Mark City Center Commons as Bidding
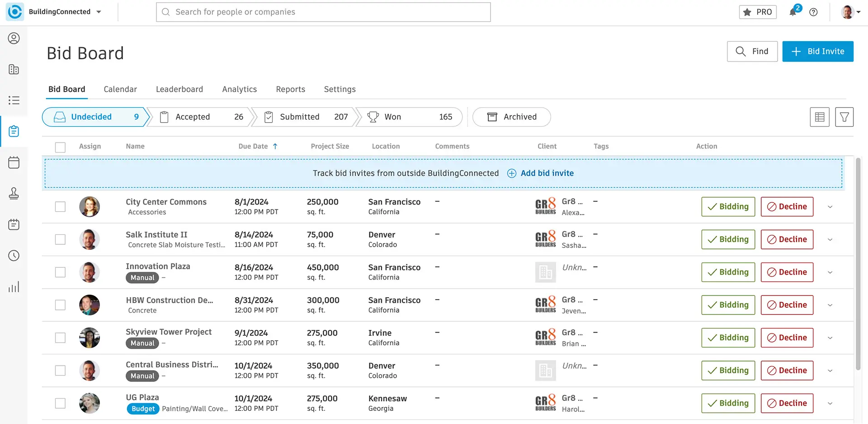The image size is (868, 424). click(x=728, y=206)
